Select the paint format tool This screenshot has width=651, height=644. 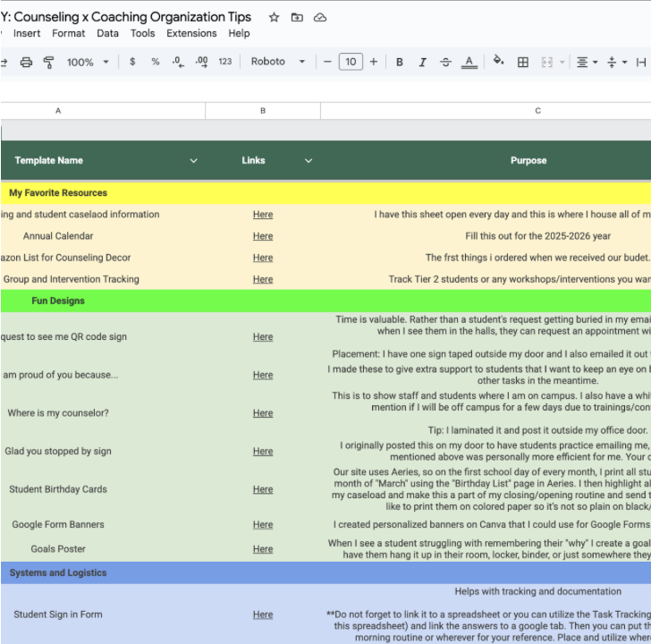click(x=48, y=63)
